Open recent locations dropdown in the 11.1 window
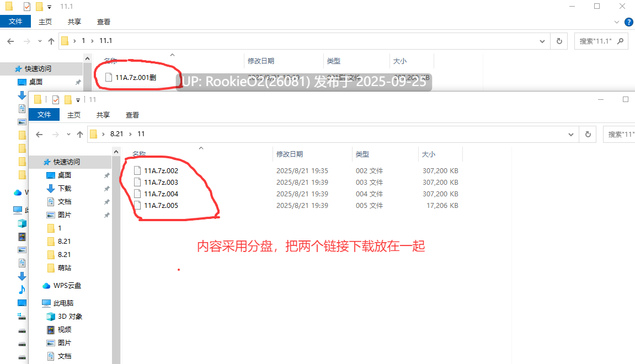 [40, 41]
